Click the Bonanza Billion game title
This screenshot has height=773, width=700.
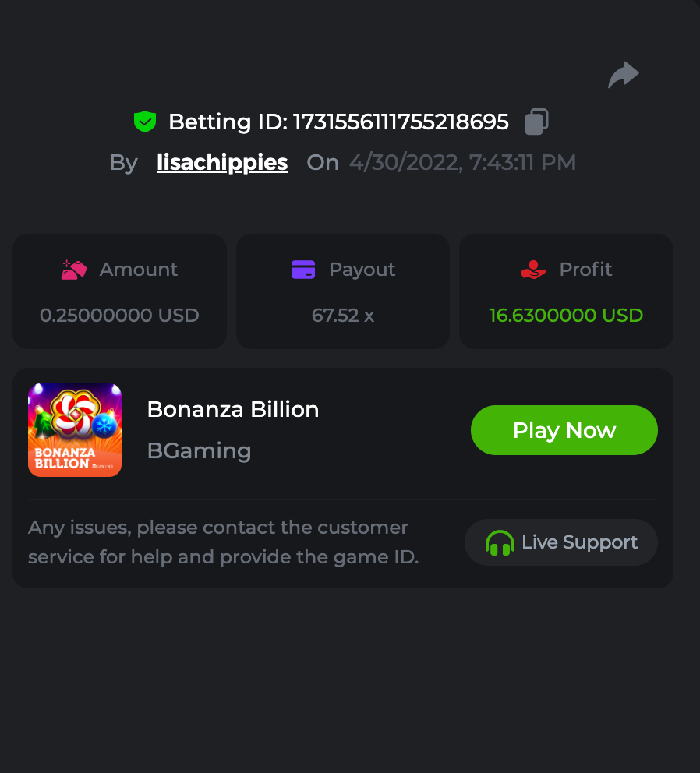[233, 410]
